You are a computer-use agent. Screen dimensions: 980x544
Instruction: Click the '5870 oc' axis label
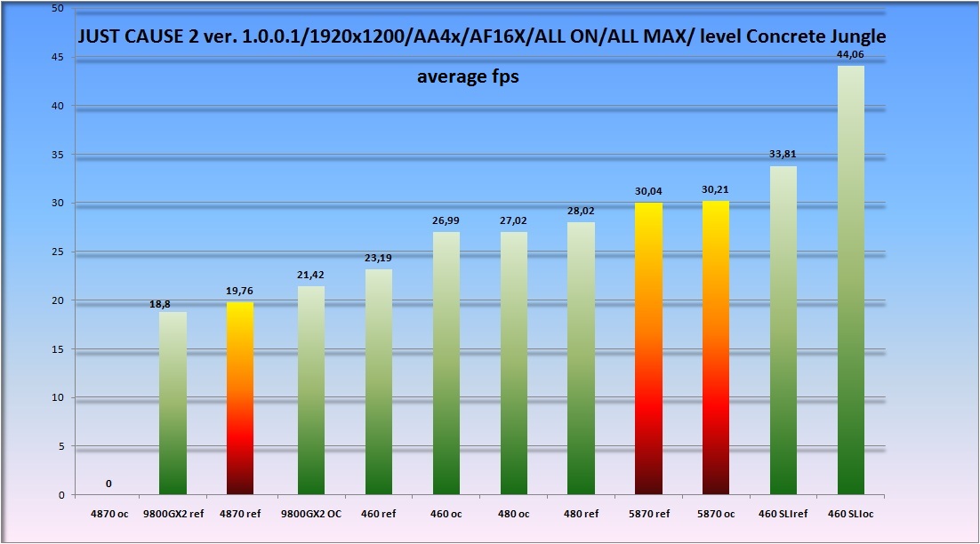(716, 514)
